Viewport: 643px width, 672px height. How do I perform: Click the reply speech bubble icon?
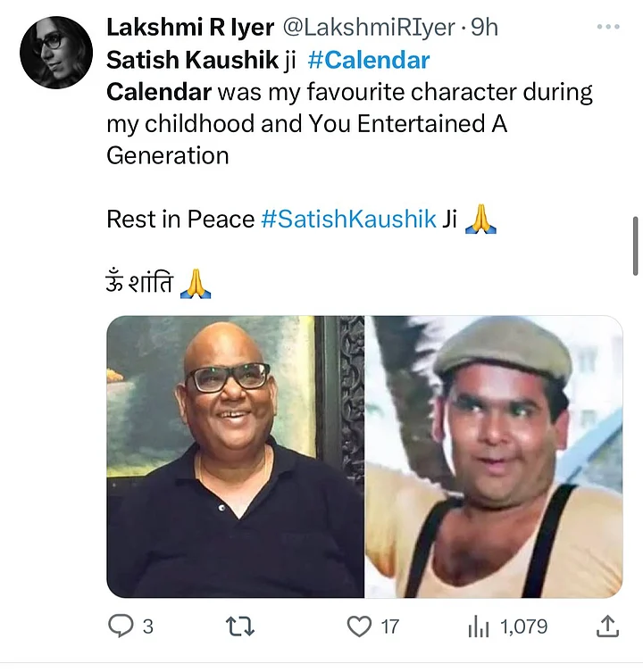(x=121, y=626)
